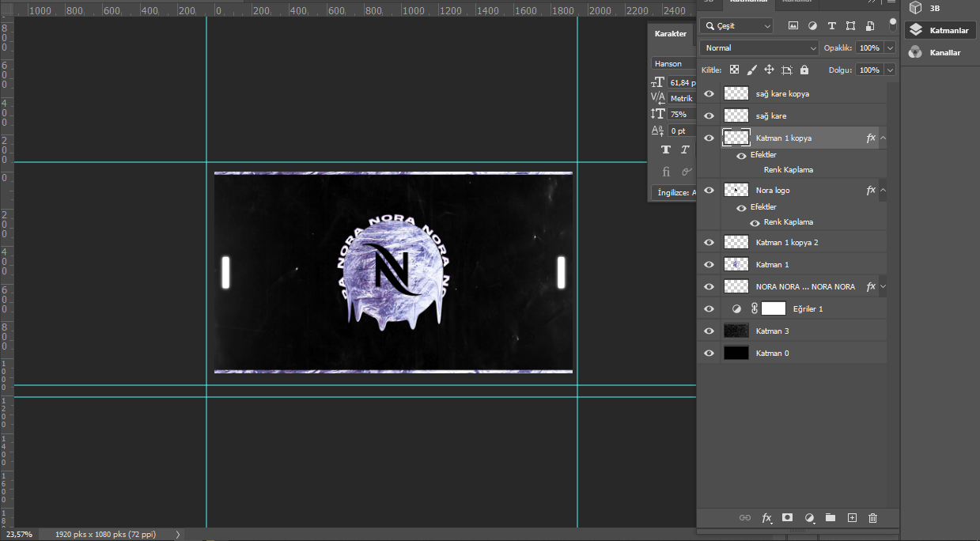The image size is (980, 541).
Task: Open Katmanlar panel from right dock
Action: click(x=941, y=30)
